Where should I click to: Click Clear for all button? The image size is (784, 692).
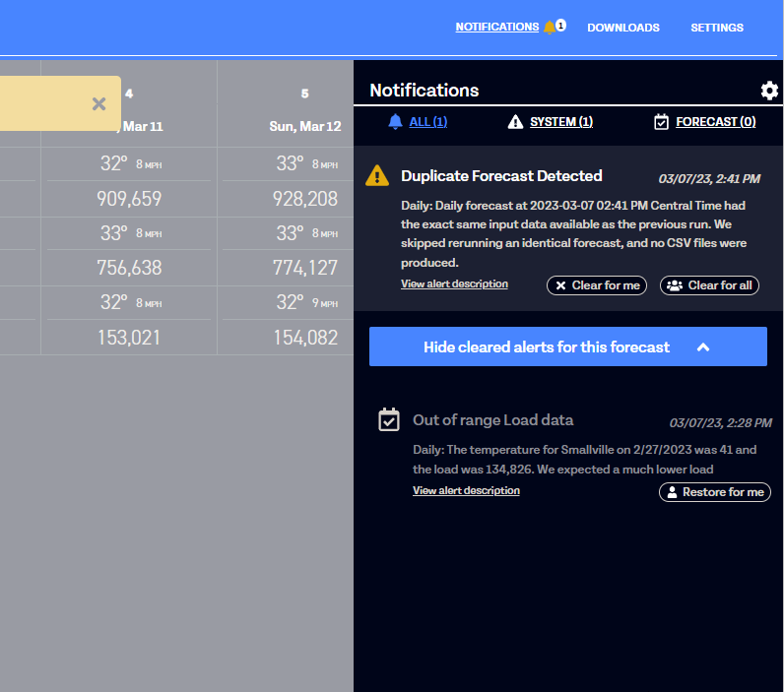point(709,285)
